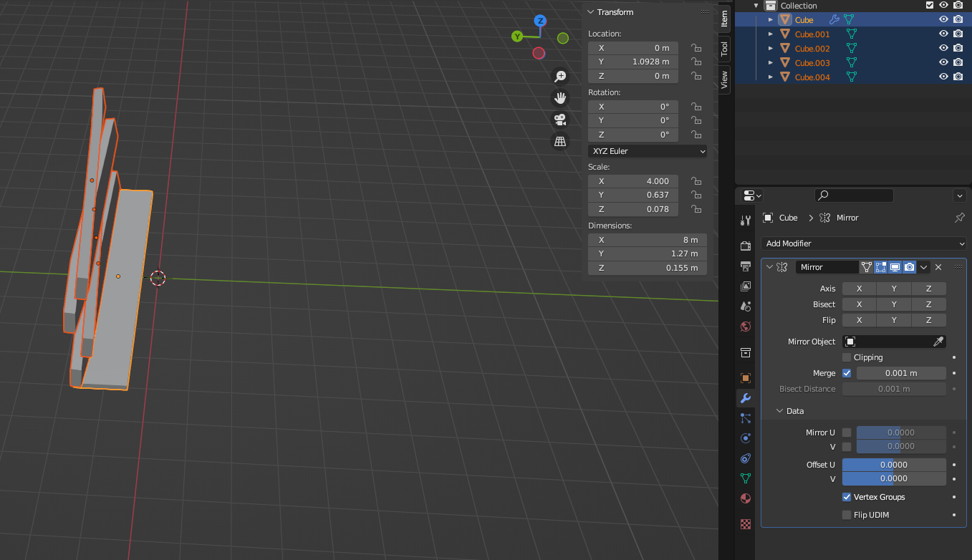Expand the Cube.004 tree item
The image size is (972, 560).
tap(771, 77)
